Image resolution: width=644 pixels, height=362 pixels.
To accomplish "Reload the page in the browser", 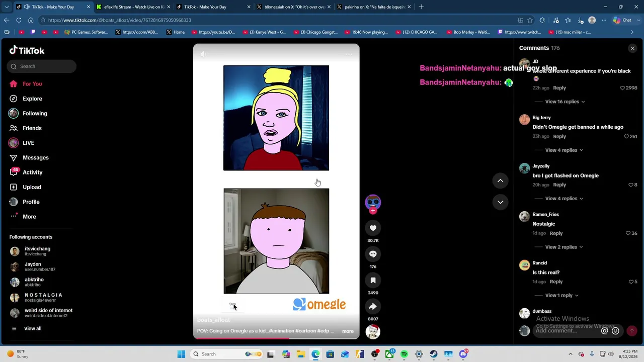I will (19, 20).
